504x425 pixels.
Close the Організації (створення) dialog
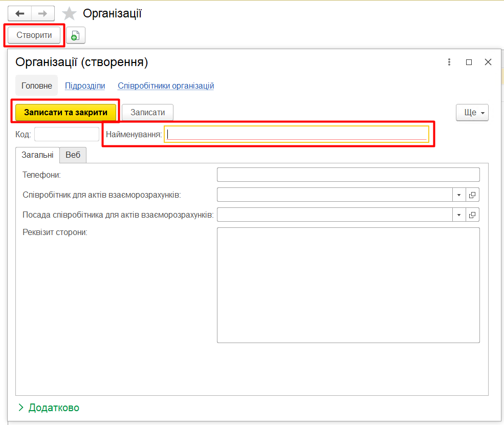[488, 62]
